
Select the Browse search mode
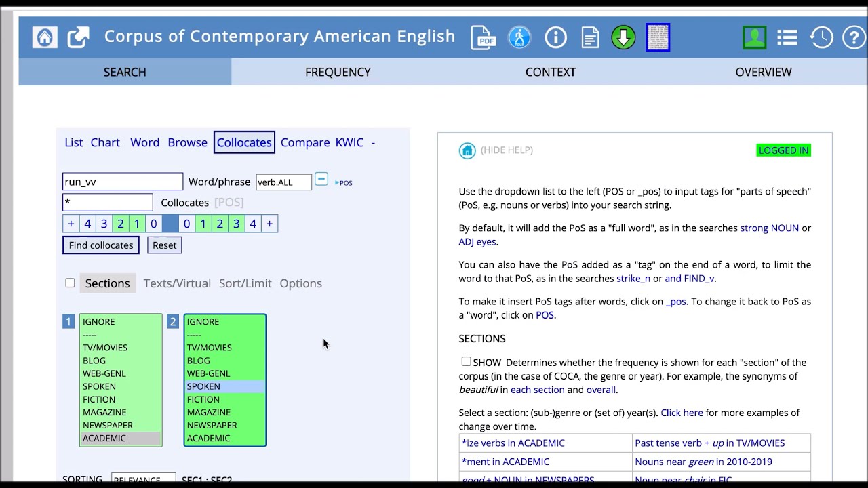click(x=188, y=142)
